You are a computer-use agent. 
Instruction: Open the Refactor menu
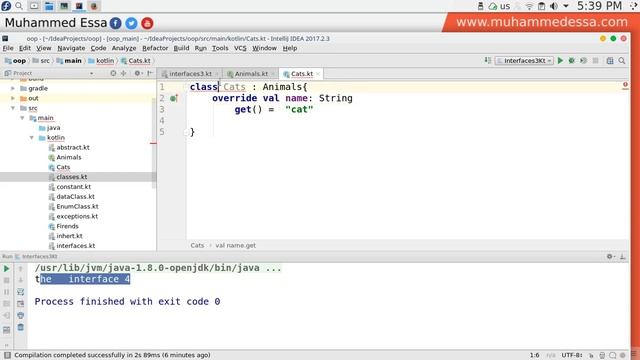click(155, 48)
